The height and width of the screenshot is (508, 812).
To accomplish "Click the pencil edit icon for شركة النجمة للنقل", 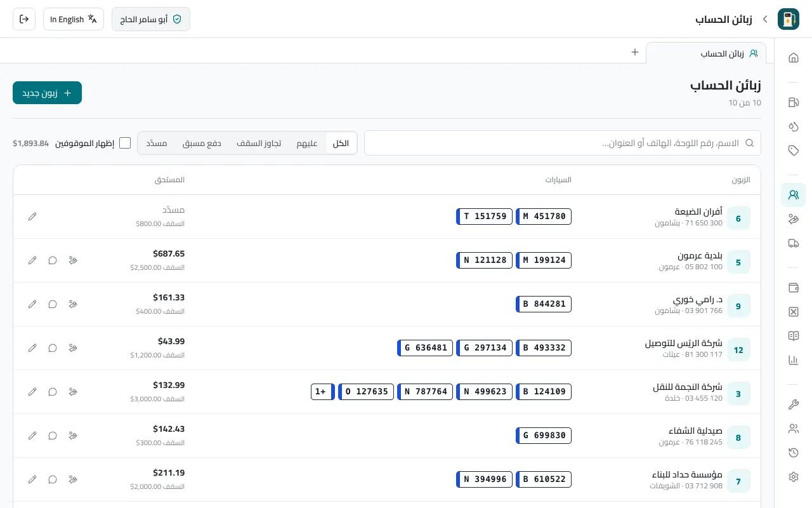I will click(32, 392).
